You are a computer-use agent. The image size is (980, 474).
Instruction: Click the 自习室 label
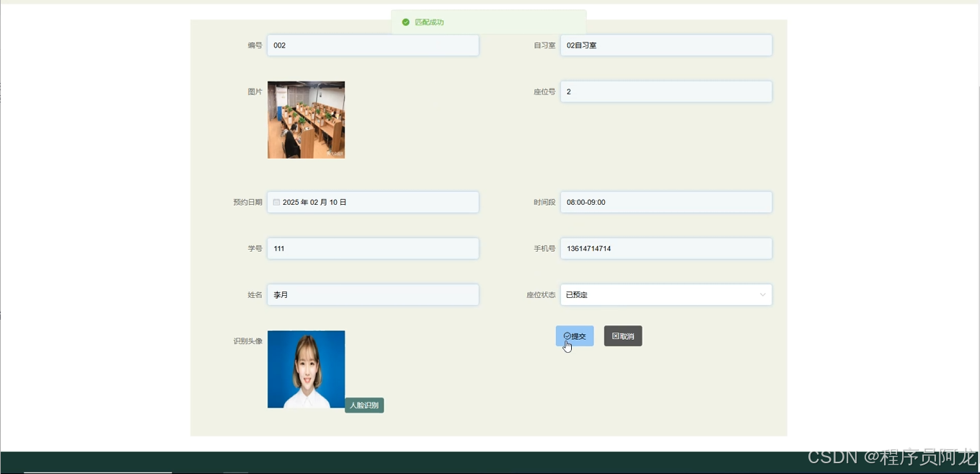(x=544, y=45)
